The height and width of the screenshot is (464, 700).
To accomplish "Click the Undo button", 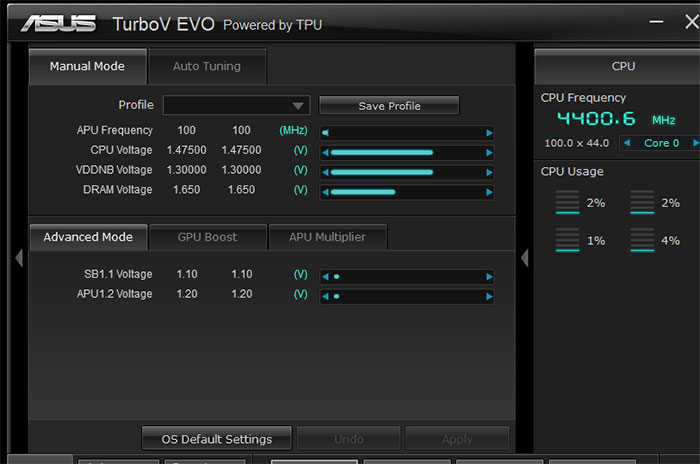I will pyautogui.click(x=349, y=439).
